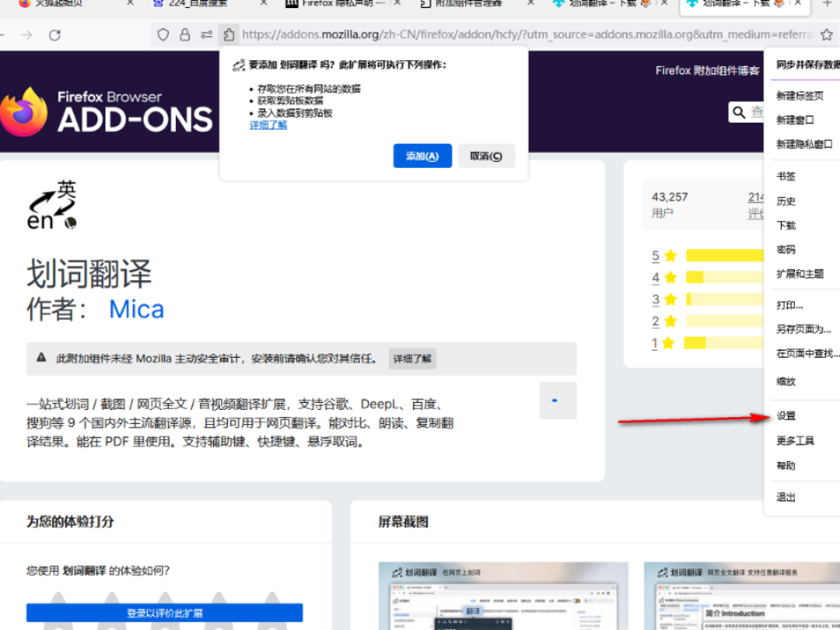Image resolution: width=840 pixels, height=630 pixels.
Task: Click the padlock site security icon
Action: coord(185,35)
